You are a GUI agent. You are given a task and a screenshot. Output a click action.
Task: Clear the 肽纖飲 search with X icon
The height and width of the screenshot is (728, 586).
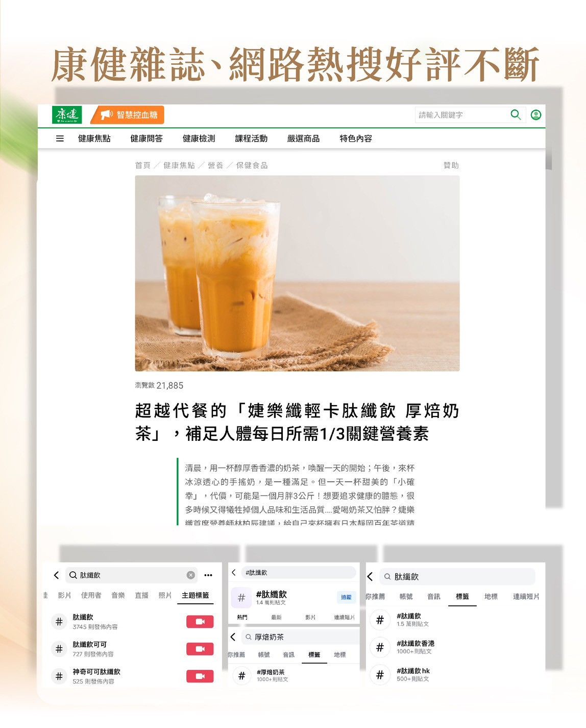point(190,575)
